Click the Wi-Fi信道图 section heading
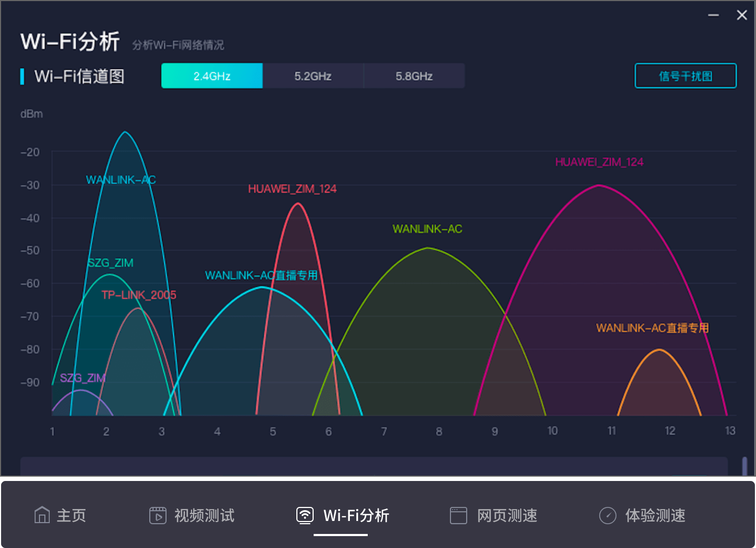 coord(79,76)
